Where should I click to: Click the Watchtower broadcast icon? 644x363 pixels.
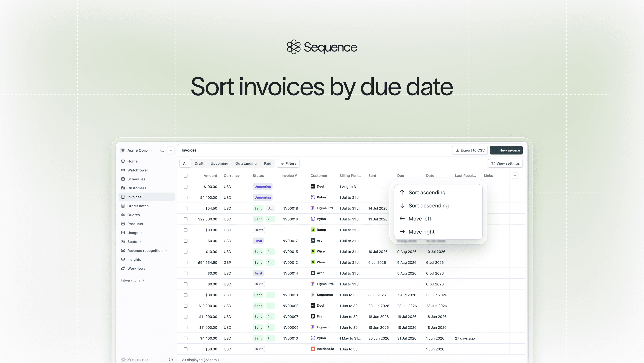[123, 170]
